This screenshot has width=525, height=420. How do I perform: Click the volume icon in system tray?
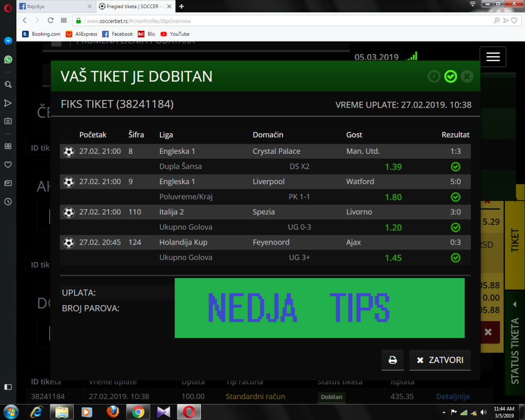pyautogui.click(x=483, y=412)
